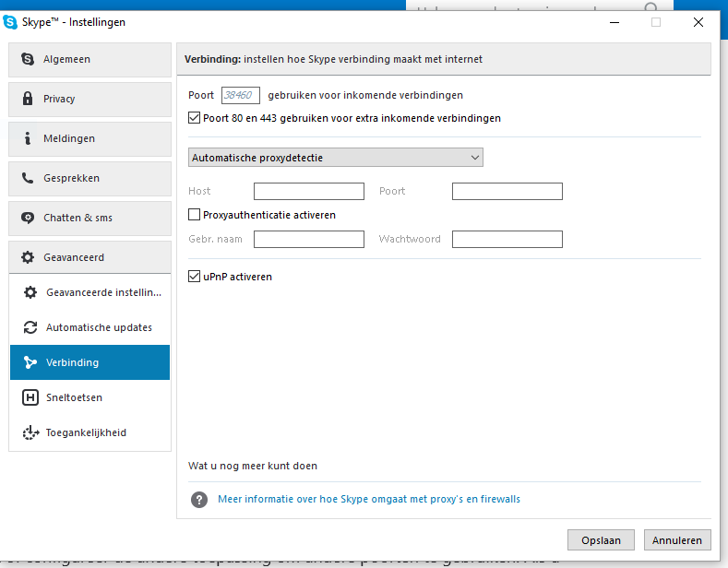Select Geavanceerde instellingen submenu item

click(x=90, y=292)
